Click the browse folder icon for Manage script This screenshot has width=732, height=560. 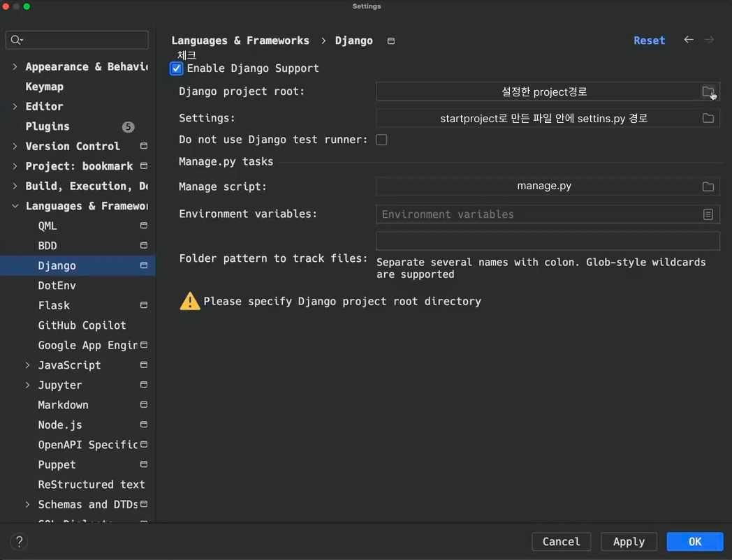click(708, 186)
